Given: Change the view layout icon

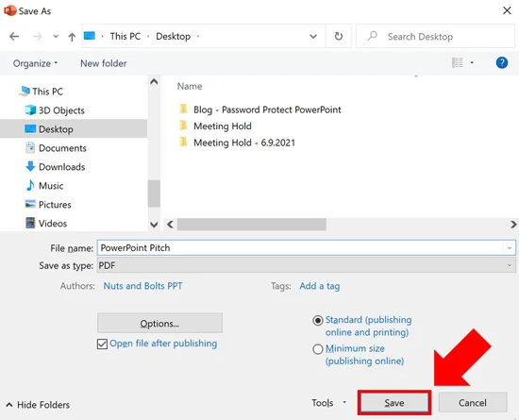Looking at the screenshot, I should tap(458, 62).
